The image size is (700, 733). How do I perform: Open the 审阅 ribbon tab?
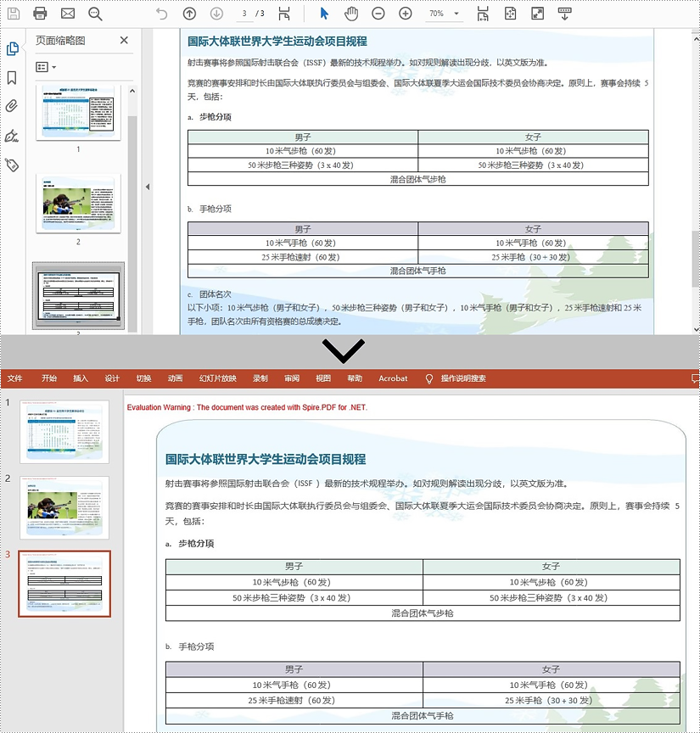click(x=292, y=378)
